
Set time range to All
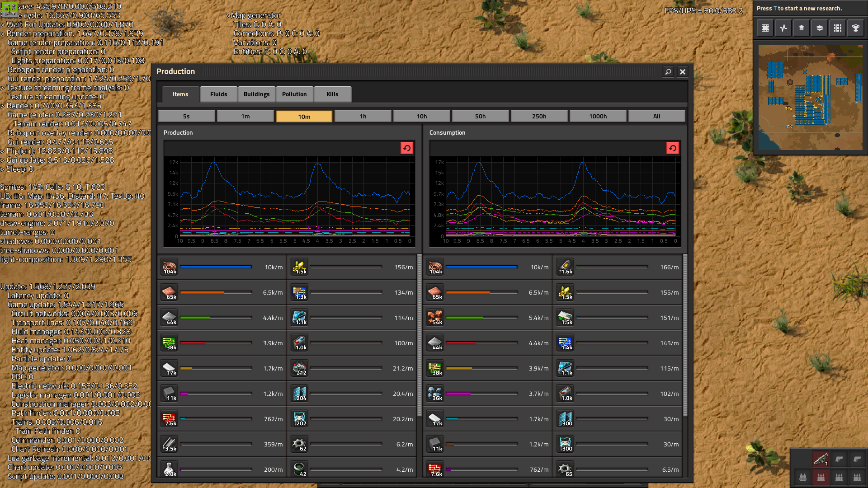pos(656,116)
